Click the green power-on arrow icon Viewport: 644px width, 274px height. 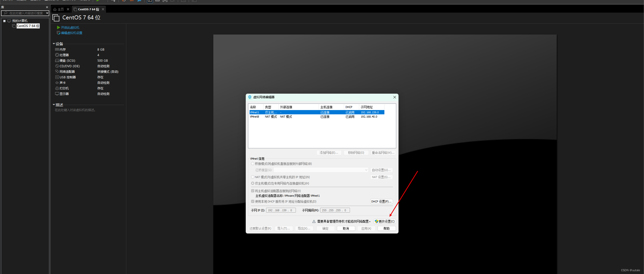pos(58,27)
